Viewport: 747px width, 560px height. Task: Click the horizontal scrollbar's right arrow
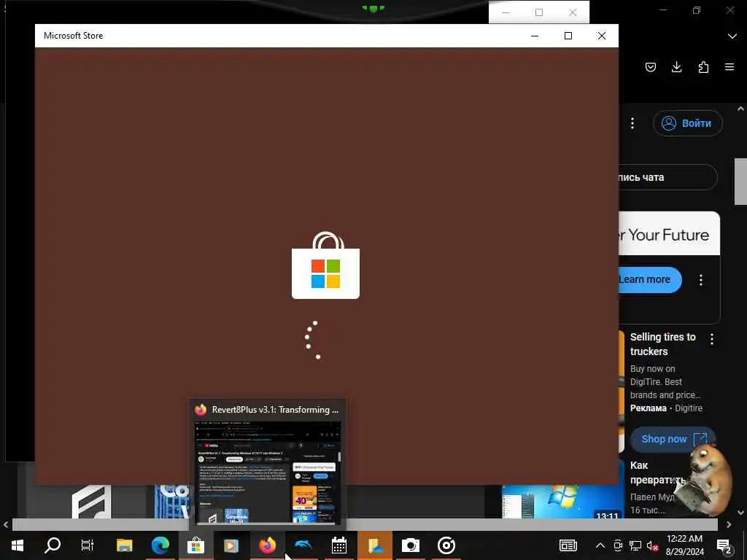coord(729,524)
